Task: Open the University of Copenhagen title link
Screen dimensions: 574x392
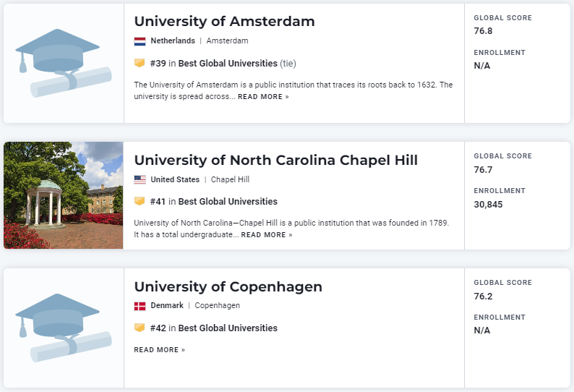Action: (x=228, y=286)
